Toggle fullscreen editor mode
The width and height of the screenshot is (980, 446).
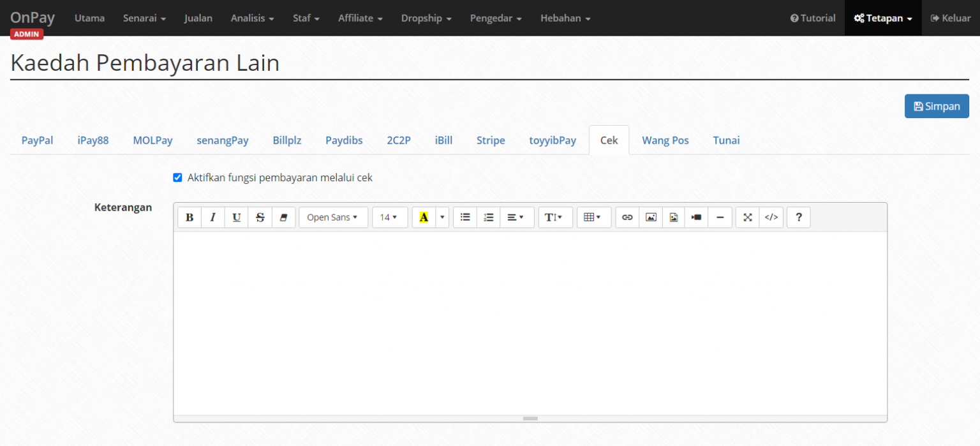click(x=748, y=218)
